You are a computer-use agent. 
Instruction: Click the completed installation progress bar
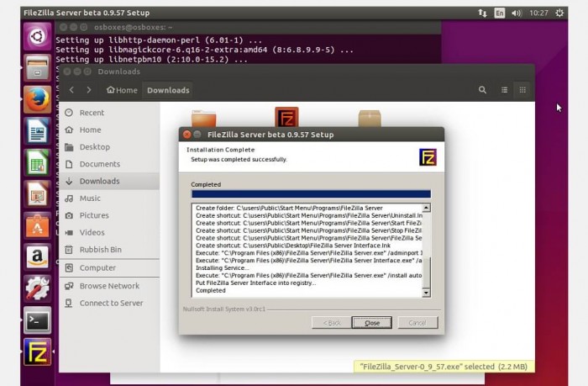(x=311, y=193)
